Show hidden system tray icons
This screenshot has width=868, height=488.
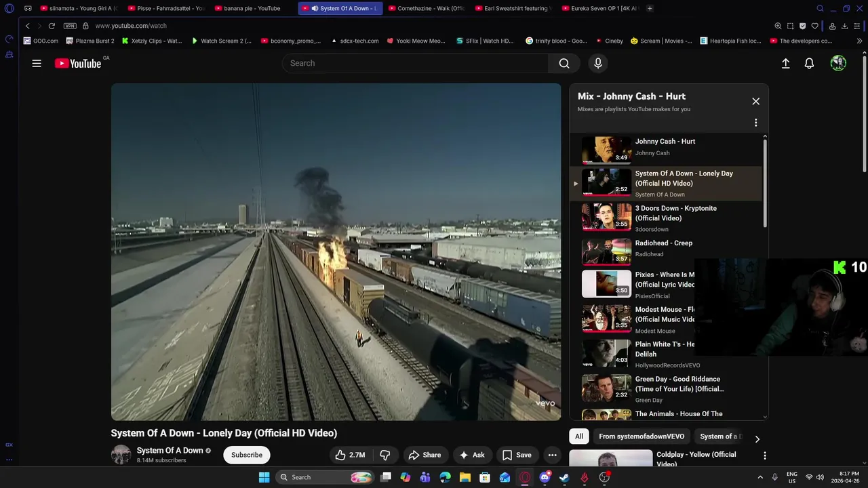pyautogui.click(x=760, y=477)
